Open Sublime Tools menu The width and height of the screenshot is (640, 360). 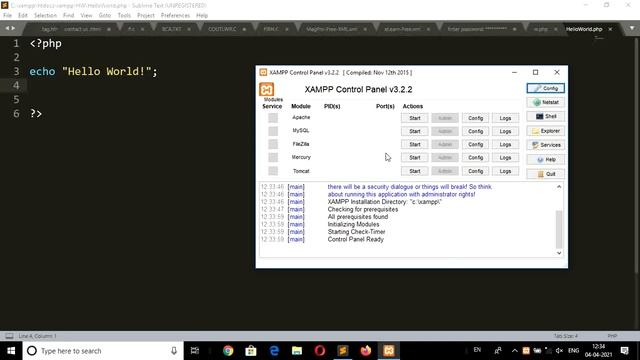tap(124, 16)
